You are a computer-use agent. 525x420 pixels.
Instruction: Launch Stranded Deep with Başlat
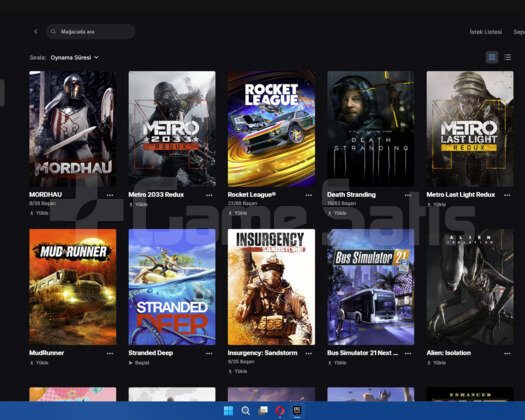click(x=139, y=363)
